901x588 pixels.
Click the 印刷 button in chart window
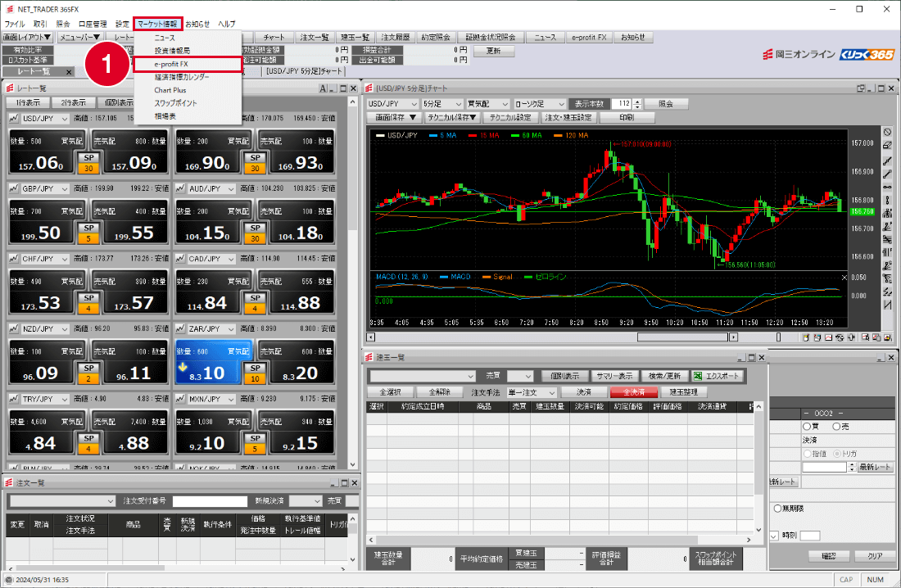[627, 117]
